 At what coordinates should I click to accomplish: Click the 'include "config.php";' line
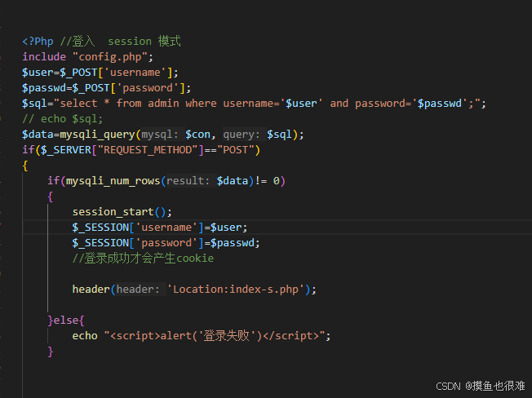(87, 56)
